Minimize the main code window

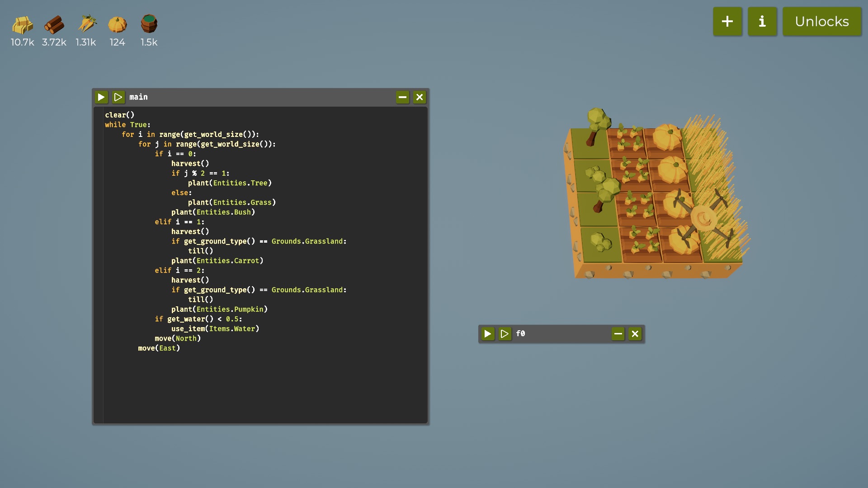pos(402,97)
